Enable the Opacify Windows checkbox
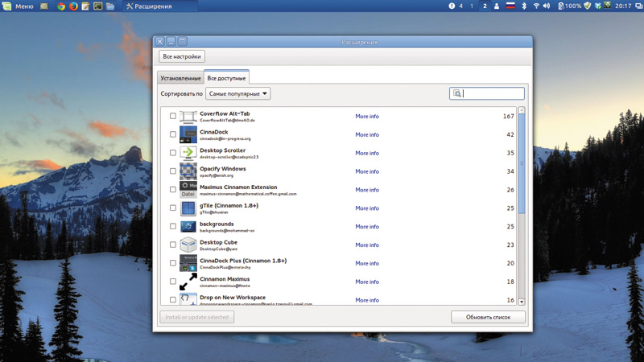The image size is (644, 362). pos(173,171)
